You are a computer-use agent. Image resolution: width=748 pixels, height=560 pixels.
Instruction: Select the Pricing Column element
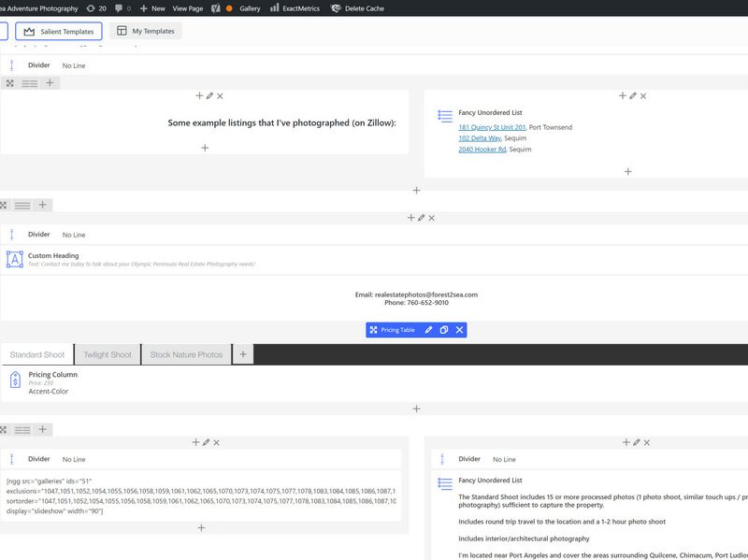52,375
